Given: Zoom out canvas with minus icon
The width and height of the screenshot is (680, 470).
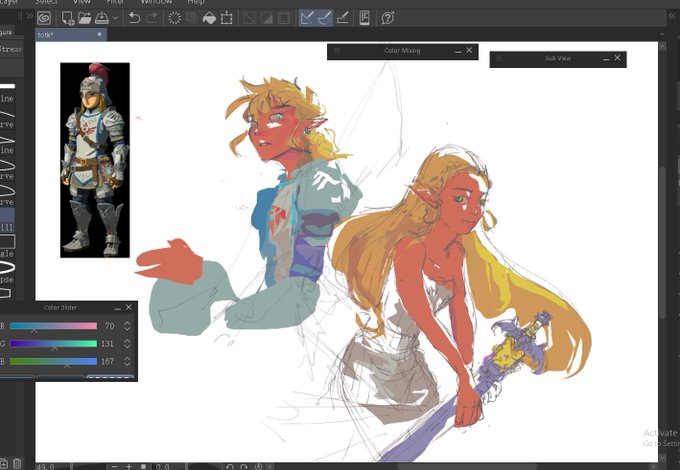Looking at the screenshot, I should [114, 467].
